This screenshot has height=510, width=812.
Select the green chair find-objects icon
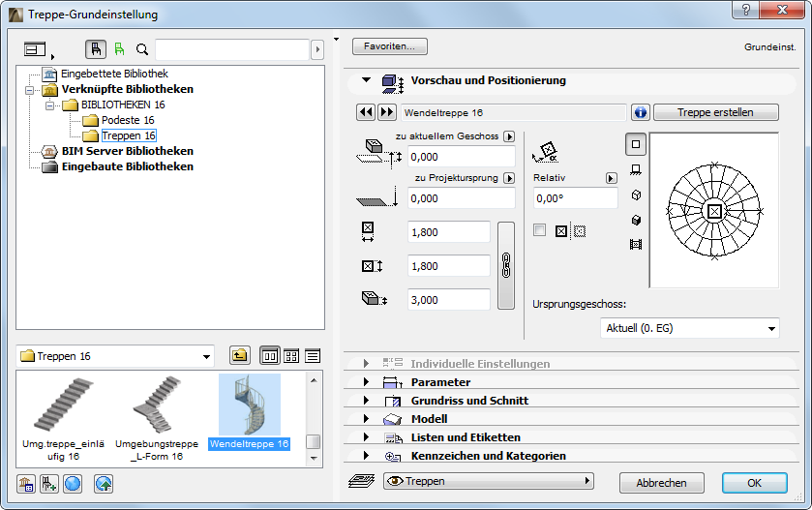click(x=120, y=49)
